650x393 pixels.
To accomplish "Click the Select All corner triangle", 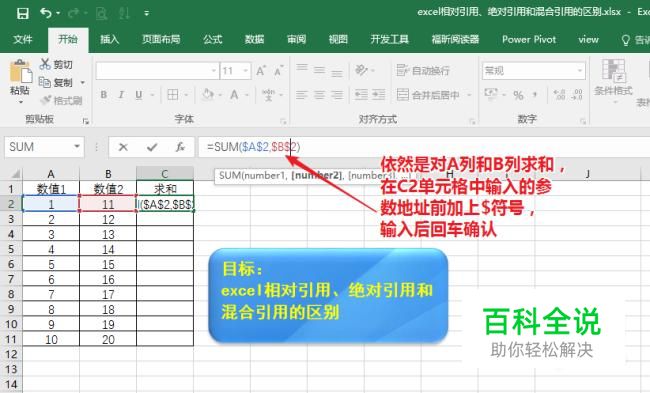I will [x=15, y=174].
